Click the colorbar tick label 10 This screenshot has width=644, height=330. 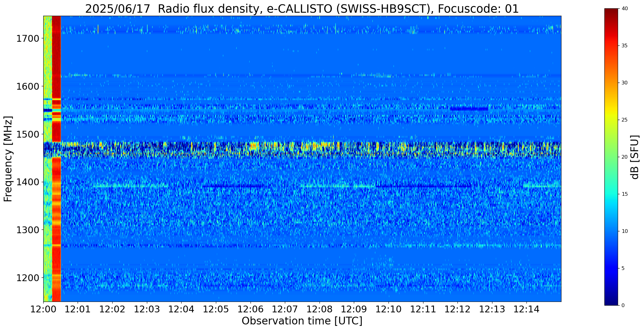click(625, 231)
